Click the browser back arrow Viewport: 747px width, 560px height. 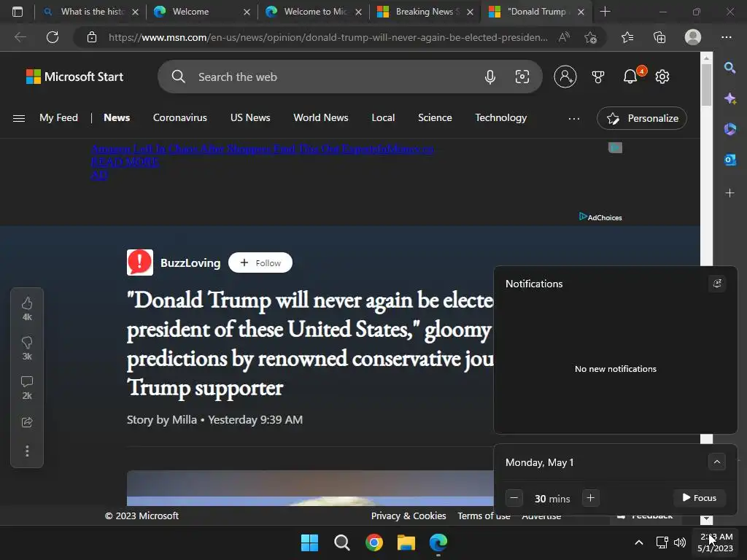click(20, 37)
